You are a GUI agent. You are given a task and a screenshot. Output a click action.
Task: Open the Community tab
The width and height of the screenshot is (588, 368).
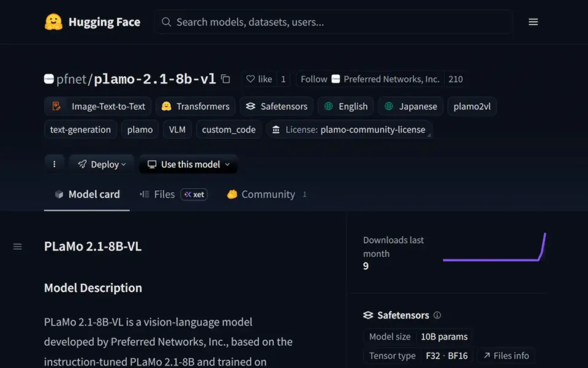pos(262,194)
